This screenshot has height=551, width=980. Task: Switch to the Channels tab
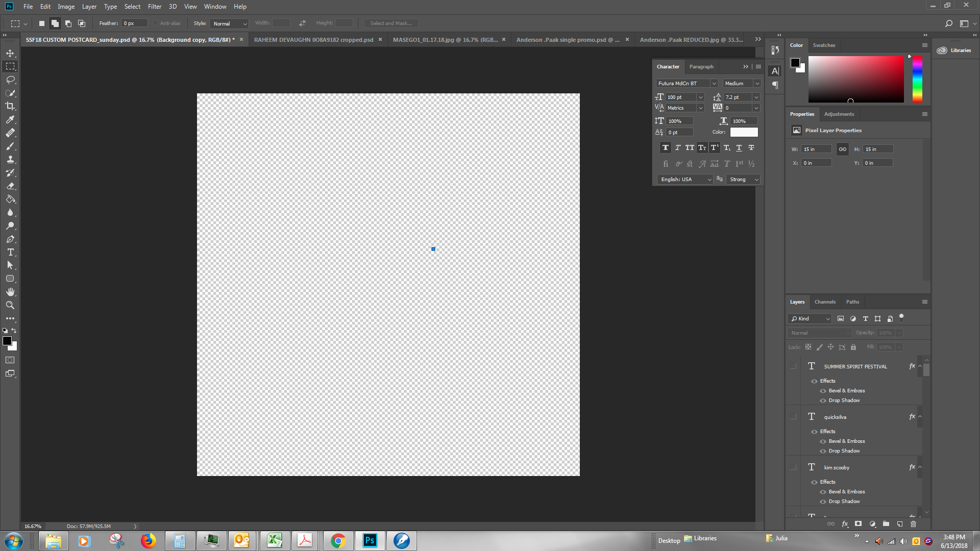[824, 302]
